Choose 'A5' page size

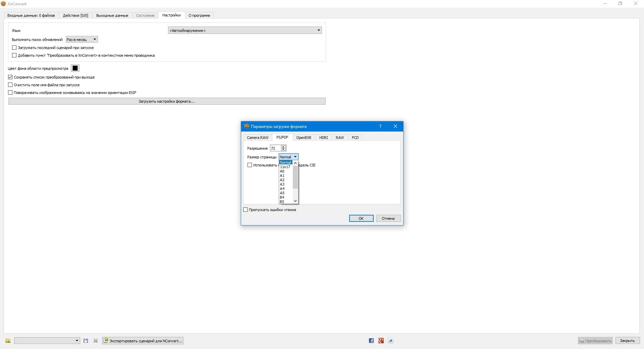[286, 193]
